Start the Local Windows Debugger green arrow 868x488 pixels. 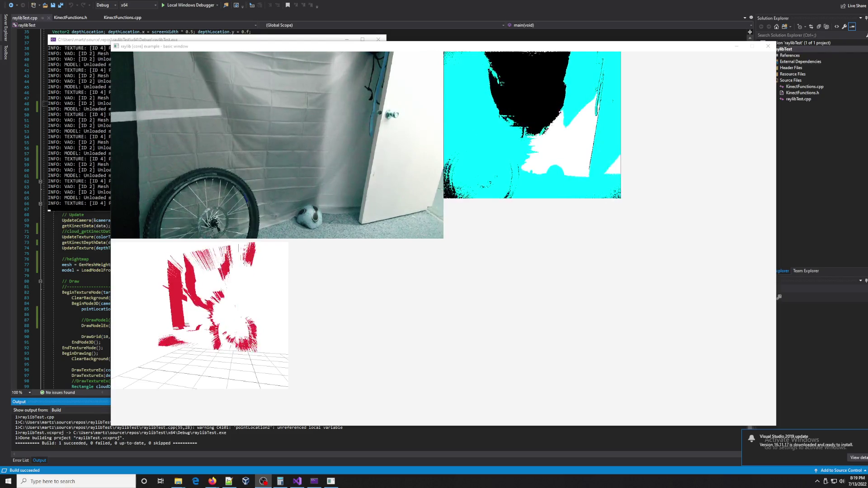point(163,5)
